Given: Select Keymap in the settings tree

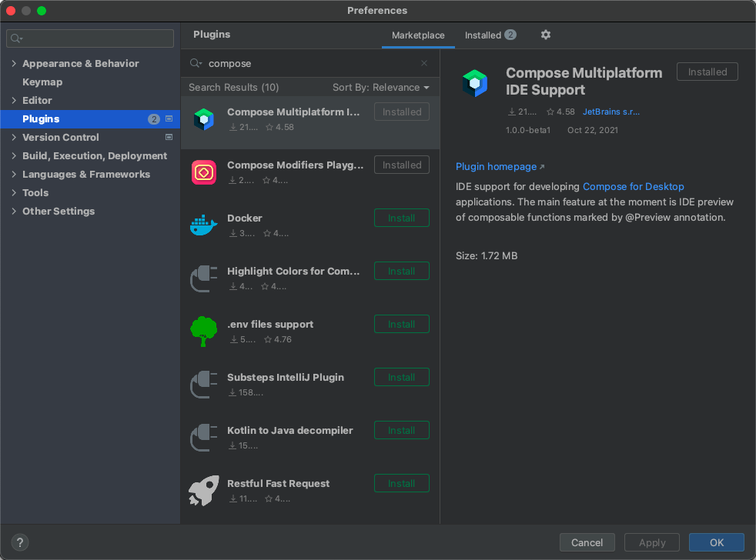Looking at the screenshot, I should coord(42,82).
